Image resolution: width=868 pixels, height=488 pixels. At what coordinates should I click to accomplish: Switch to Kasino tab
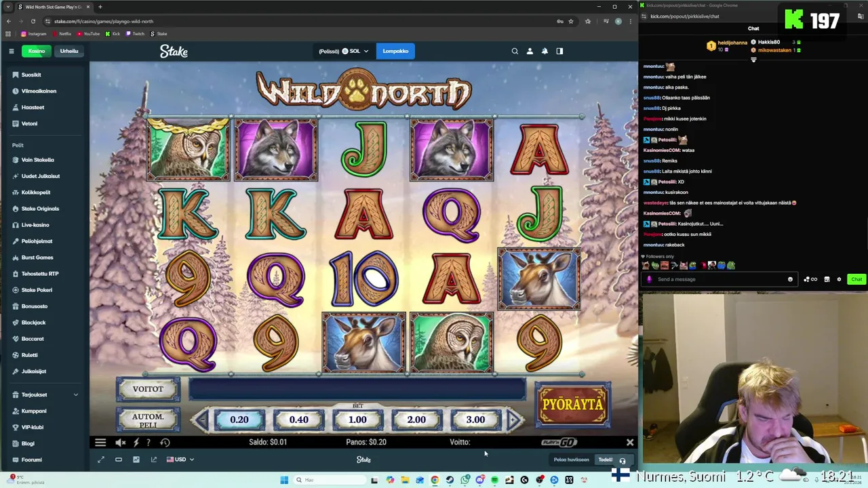[37, 51]
